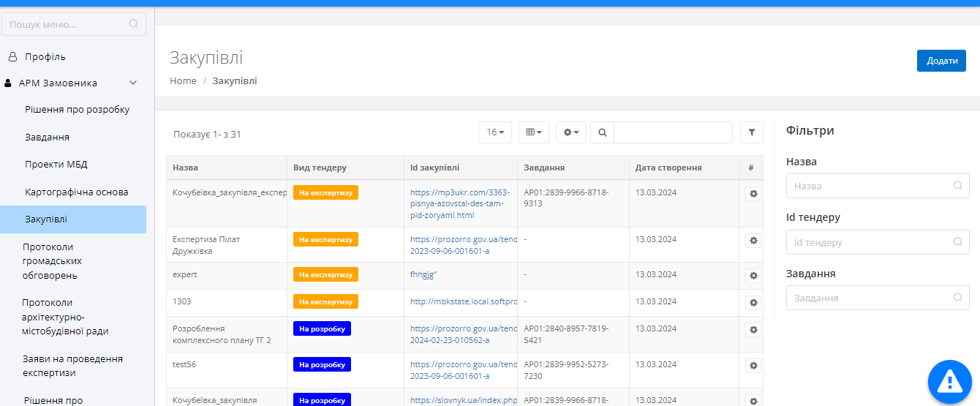Screen dimensions: 980x406
Task: Open gear actions for test56 row
Action: click(x=753, y=365)
